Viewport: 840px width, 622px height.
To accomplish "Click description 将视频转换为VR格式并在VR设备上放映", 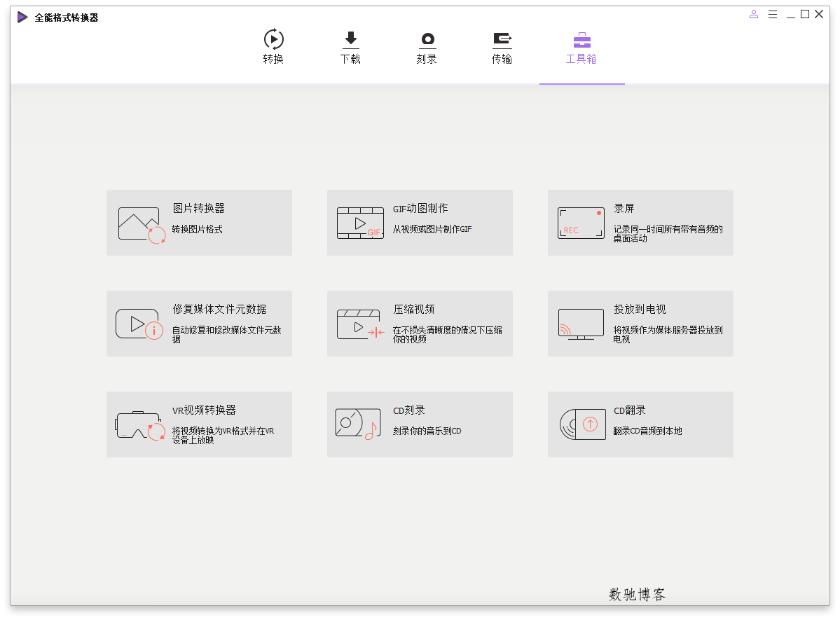I will coord(223,435).
